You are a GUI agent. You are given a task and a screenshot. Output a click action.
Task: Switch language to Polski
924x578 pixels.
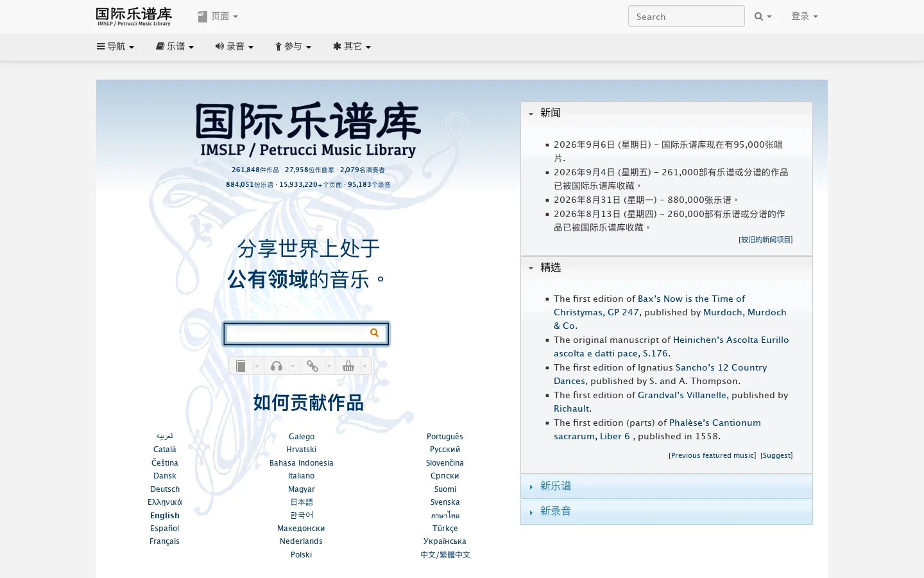tap(302, 555)
